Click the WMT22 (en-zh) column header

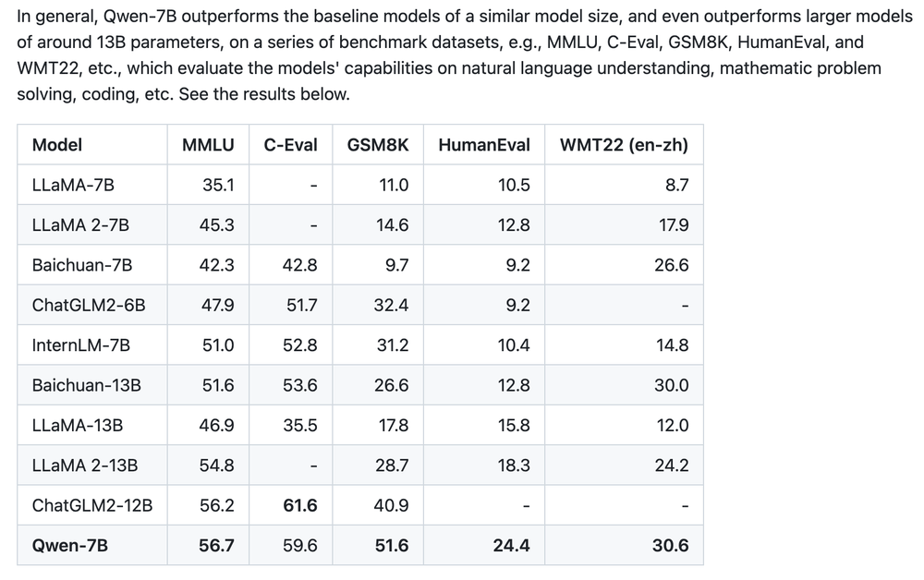point(624,145)
